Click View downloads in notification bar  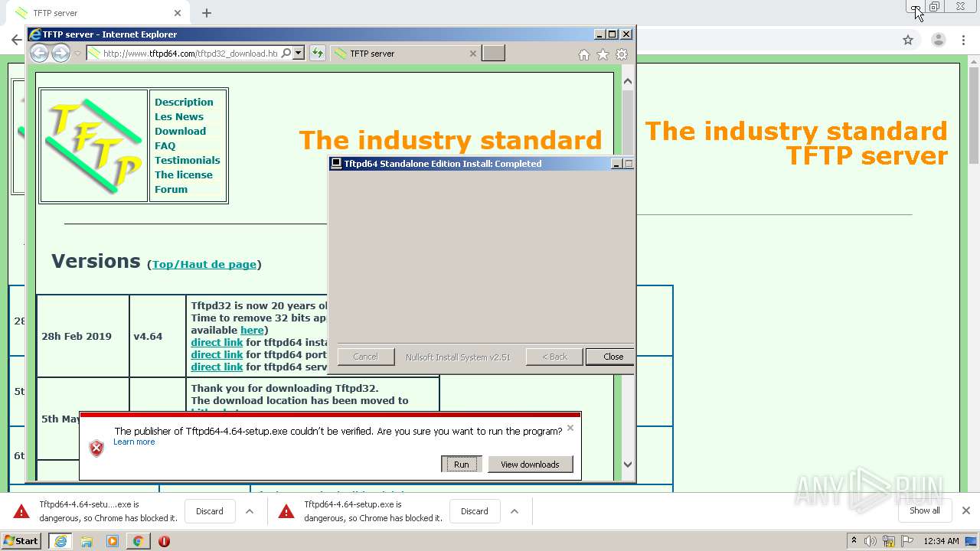530,465
